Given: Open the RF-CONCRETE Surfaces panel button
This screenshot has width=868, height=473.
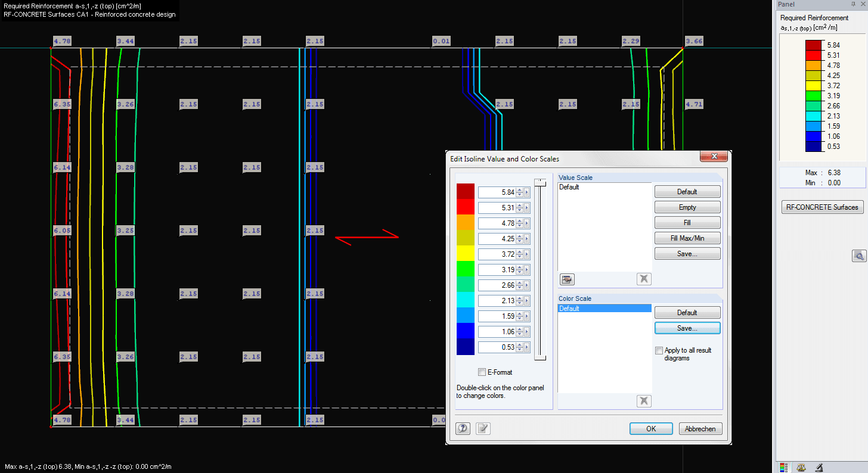Looking at the screenshot, I should coord(823,207).
